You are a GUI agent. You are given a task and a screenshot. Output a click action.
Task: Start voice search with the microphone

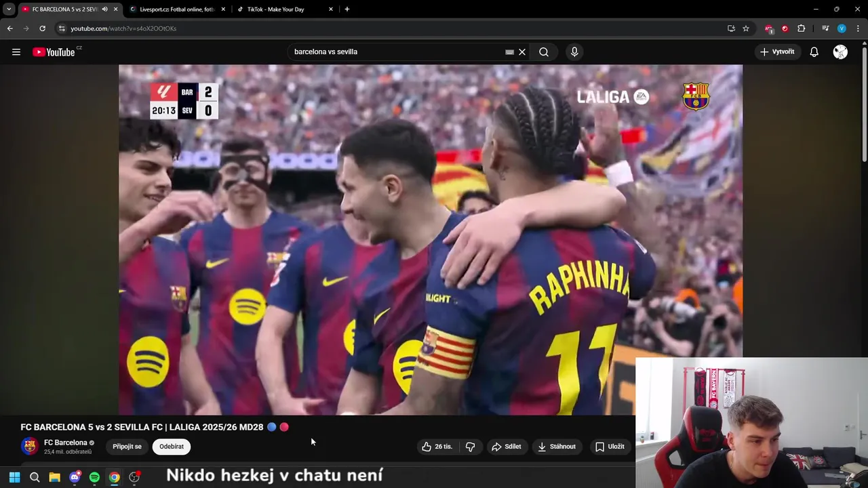pos(574,52)
